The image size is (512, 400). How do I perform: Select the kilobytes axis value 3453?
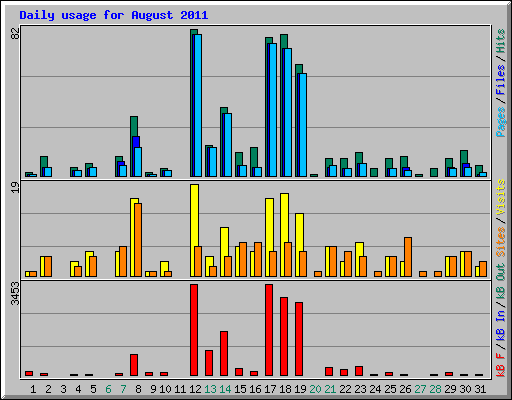coord(15,294)
